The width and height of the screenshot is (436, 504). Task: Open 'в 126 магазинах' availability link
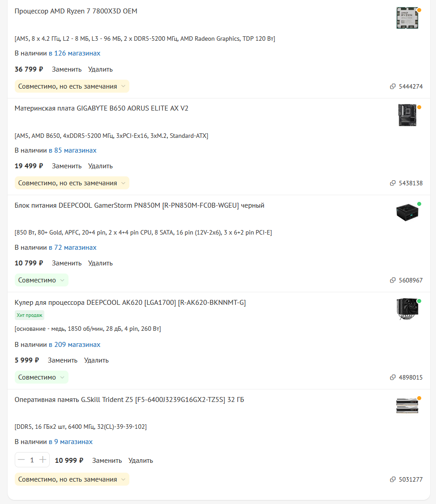pos(75,53)
